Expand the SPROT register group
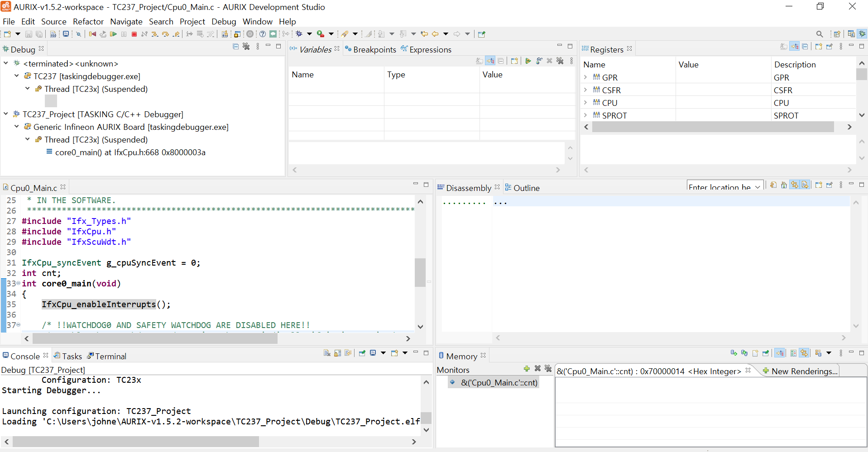The image size is (868, 452). pyautogui.click(x=585, y=115)
